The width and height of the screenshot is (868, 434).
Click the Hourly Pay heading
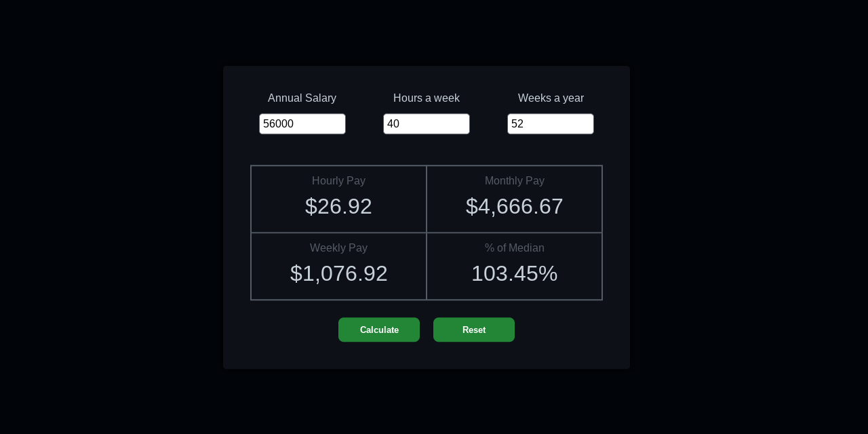tap(338, 181)
